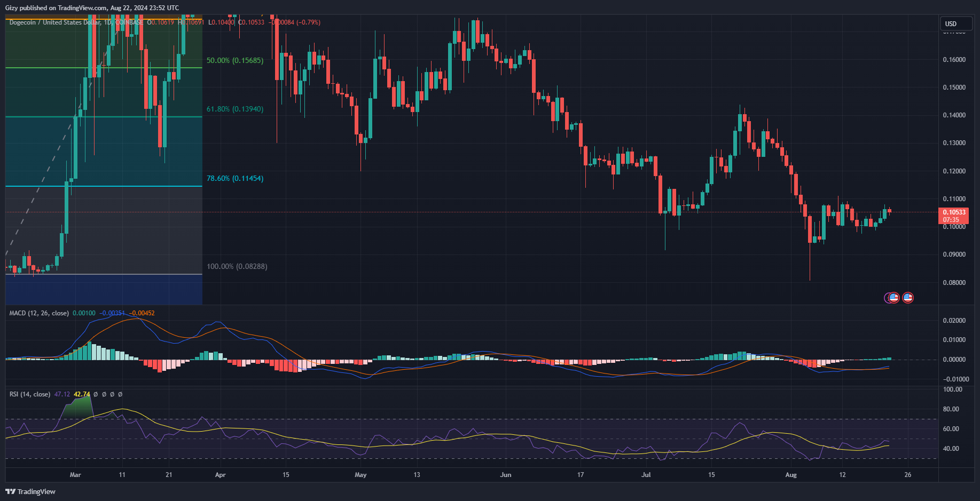Open the rightmost US flag economic event icon
This screenshot has width=980, height=501.
click(908, 298)
